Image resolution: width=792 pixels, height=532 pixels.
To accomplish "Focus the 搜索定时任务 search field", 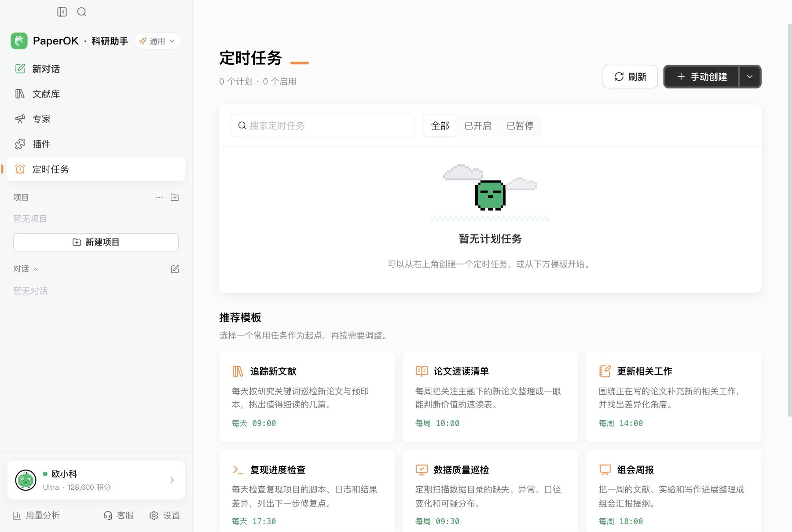I will (322, 125).
